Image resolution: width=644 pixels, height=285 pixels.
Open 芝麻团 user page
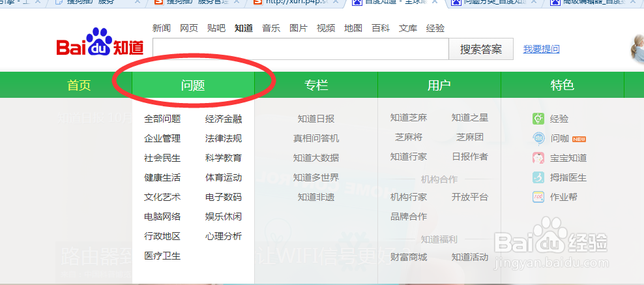tap(470, 137)
